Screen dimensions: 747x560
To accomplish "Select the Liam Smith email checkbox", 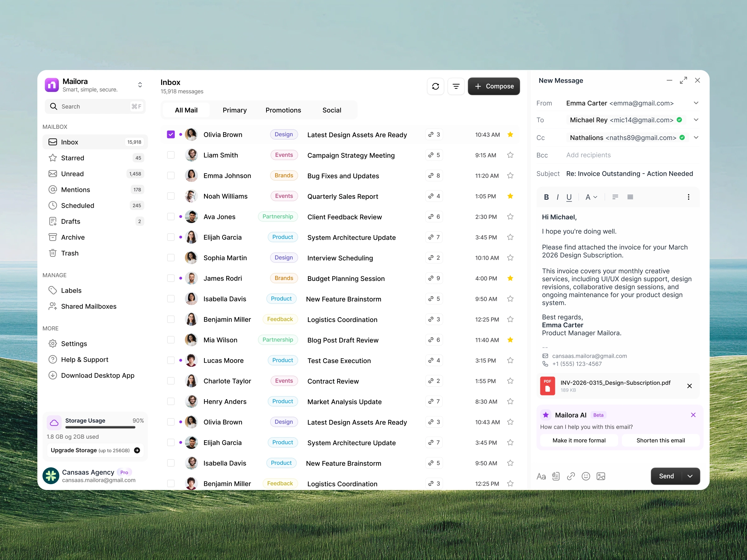I will (171, 155).
